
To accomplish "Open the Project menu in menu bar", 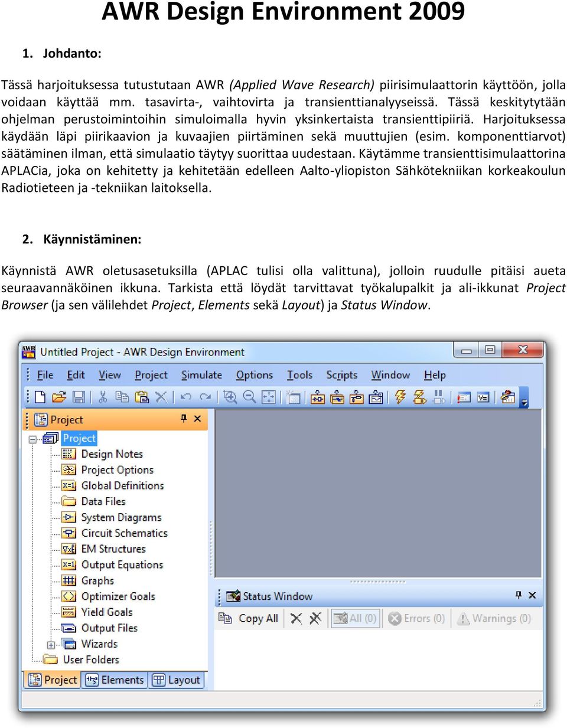I will 151,375.
